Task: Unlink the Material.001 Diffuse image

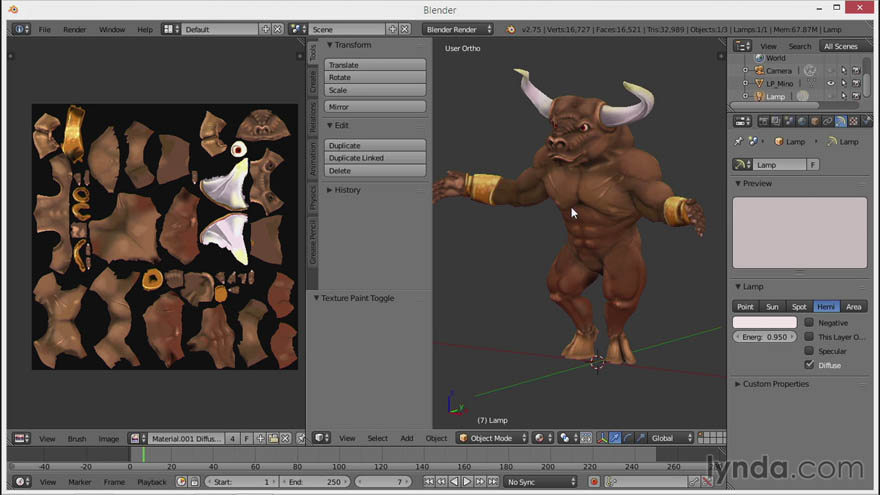Action: click(x=285, y=438)
